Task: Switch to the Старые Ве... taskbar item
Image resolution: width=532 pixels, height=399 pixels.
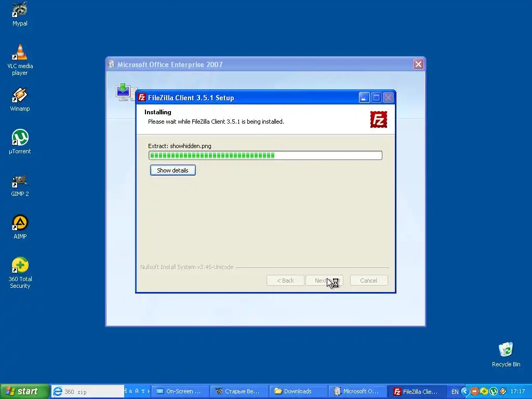Action: 239,392
